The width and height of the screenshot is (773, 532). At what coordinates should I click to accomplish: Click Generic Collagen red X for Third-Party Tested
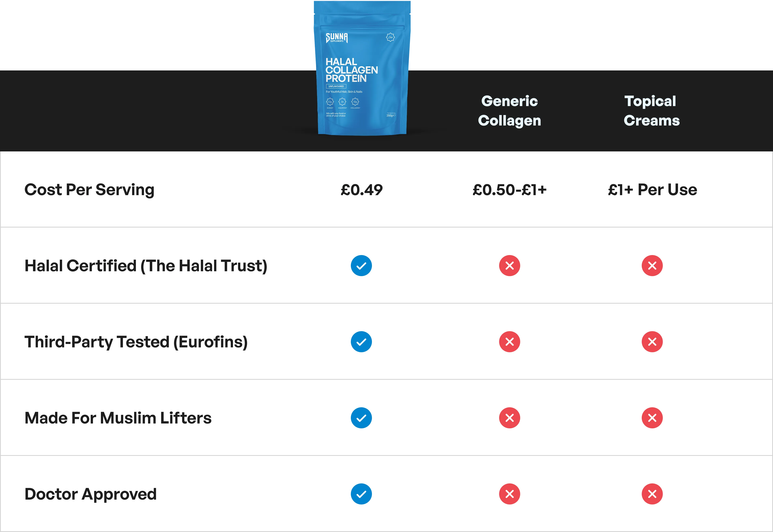(509, 342)
